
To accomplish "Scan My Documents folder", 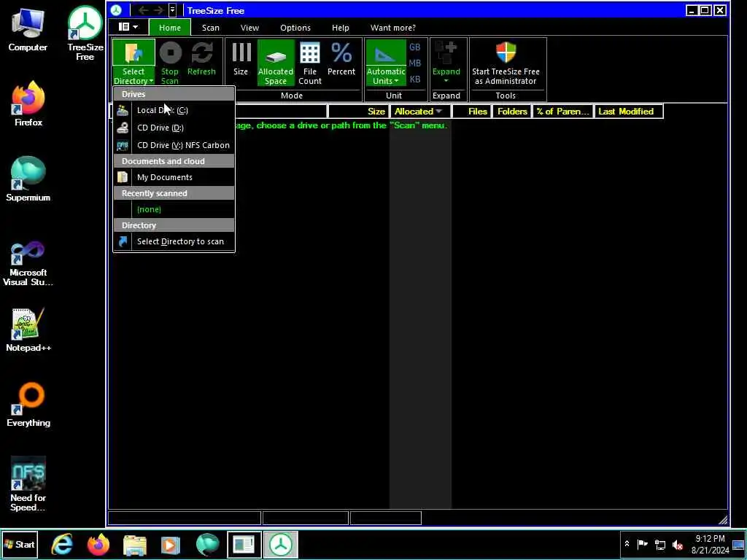I will click(174, 177).
